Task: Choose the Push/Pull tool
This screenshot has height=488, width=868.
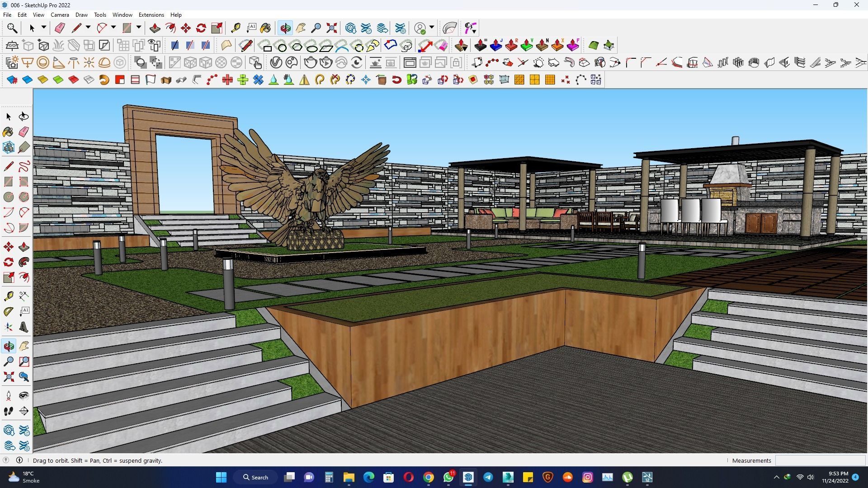Action: tap(155, 28)
